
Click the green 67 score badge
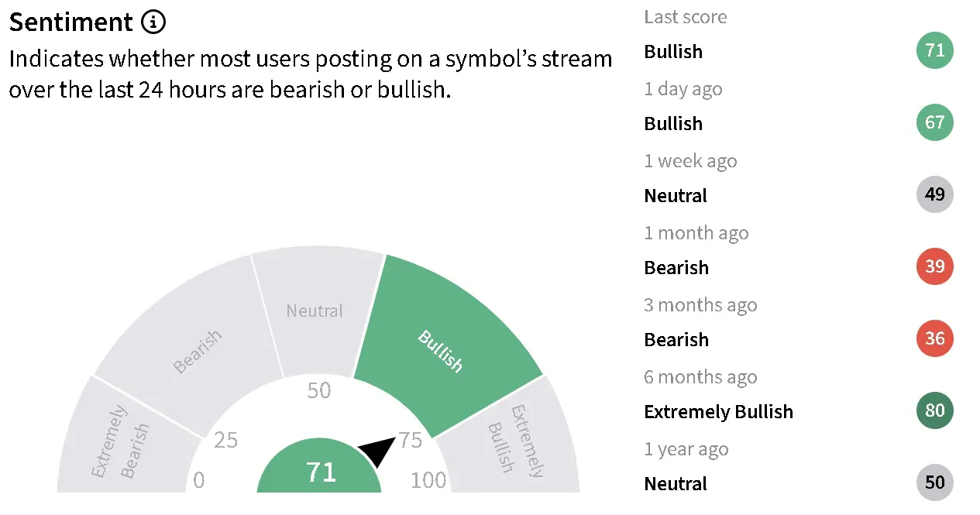[934, 122]
